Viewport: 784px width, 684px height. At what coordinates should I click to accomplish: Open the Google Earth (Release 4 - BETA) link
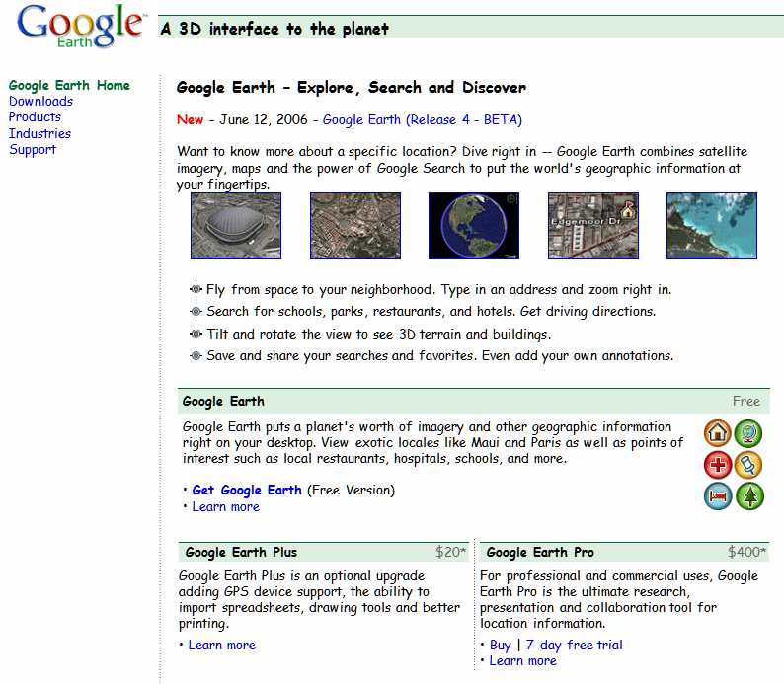(x=422, y=119)
